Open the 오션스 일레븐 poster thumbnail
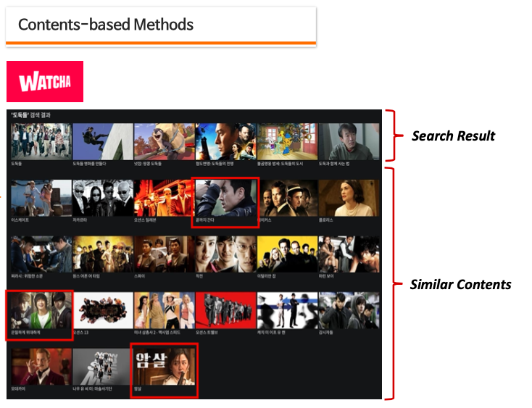 [165, 198]
